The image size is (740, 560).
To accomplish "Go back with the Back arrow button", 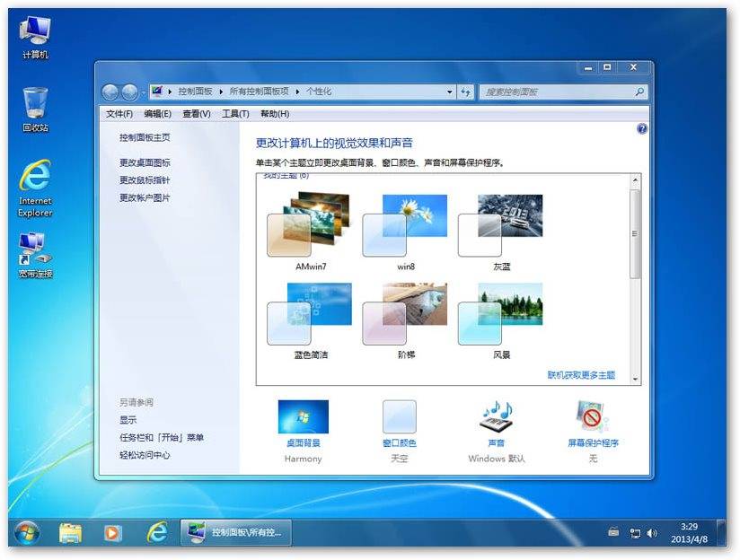I will point(110,92).
